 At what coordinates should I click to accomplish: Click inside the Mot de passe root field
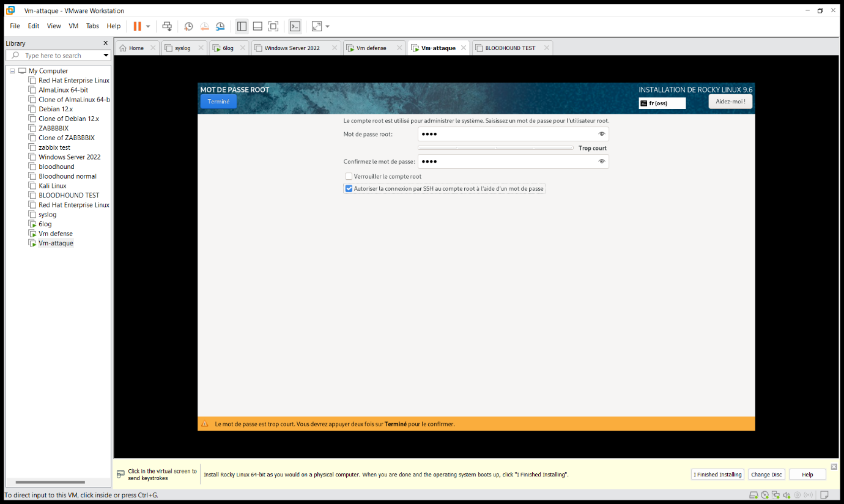point(508,134)
